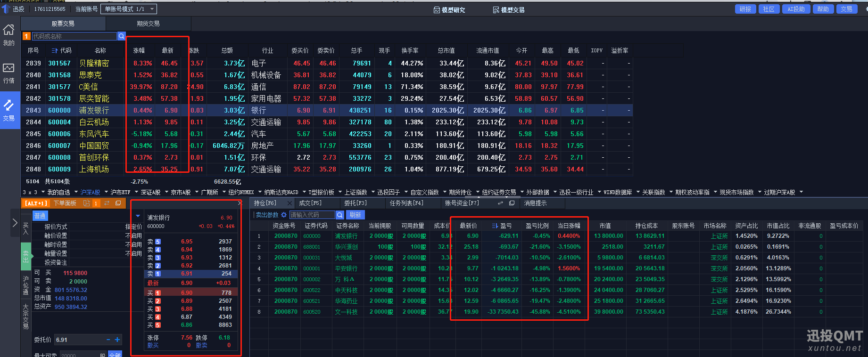Click the 社区 button

click(769, 9)
